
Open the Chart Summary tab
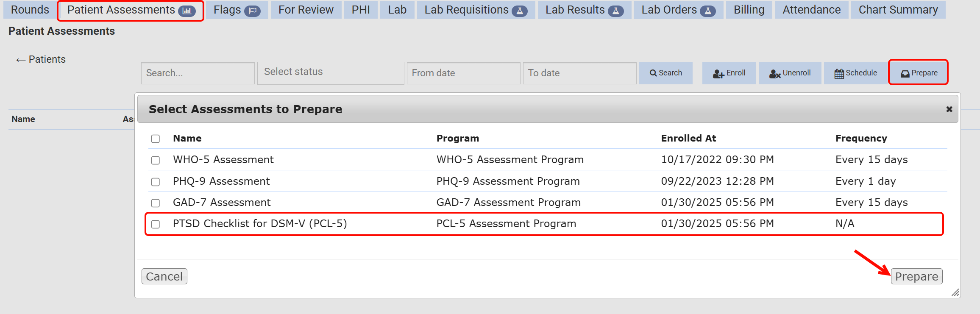898,9
